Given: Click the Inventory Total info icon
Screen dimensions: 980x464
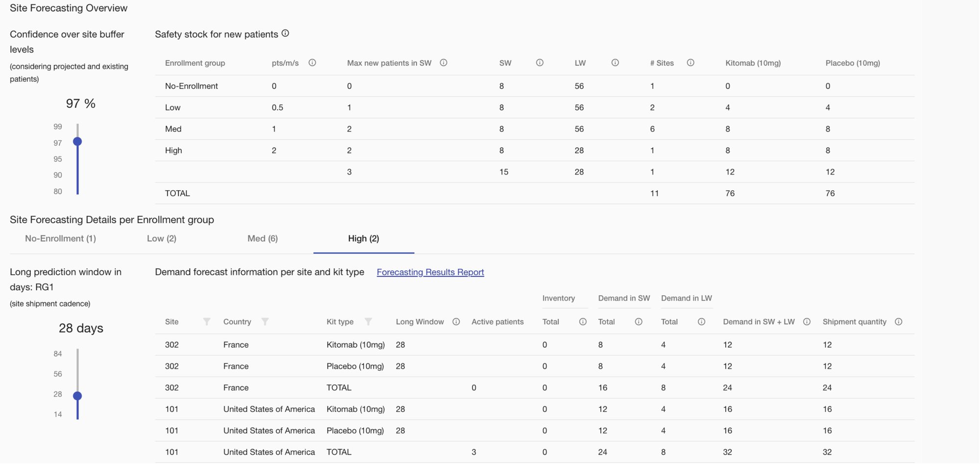Looking at the screenshot, I should [x=583, y=322].
